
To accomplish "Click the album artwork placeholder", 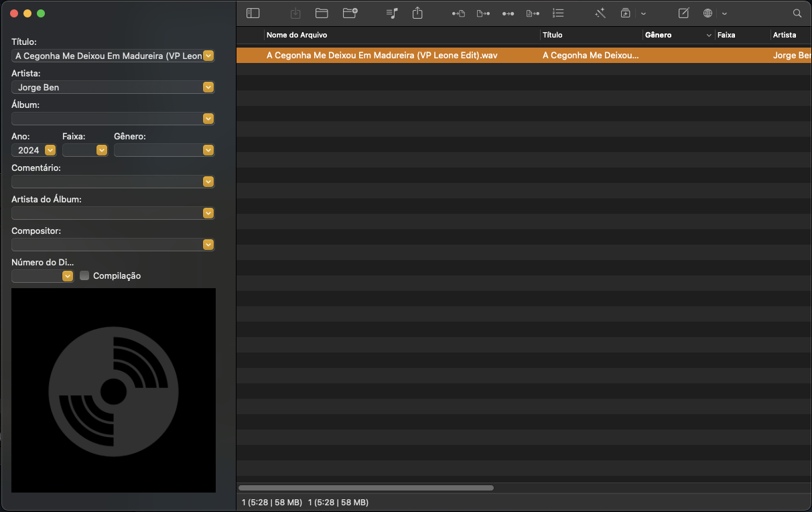I will [x=113, y=390].
